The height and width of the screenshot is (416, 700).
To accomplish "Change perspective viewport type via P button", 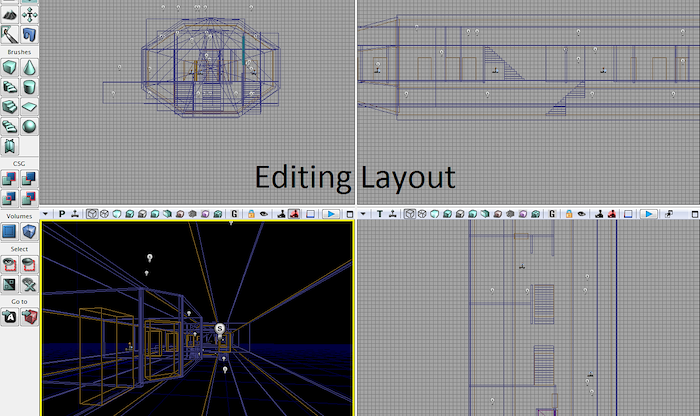I will (x=62, y=214).
